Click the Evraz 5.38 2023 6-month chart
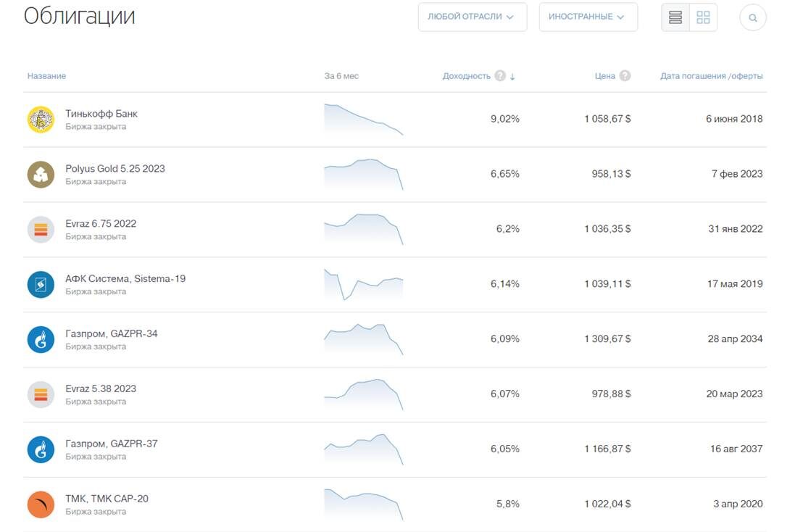The height and width of the screenshot is (532, 803). 364,395
